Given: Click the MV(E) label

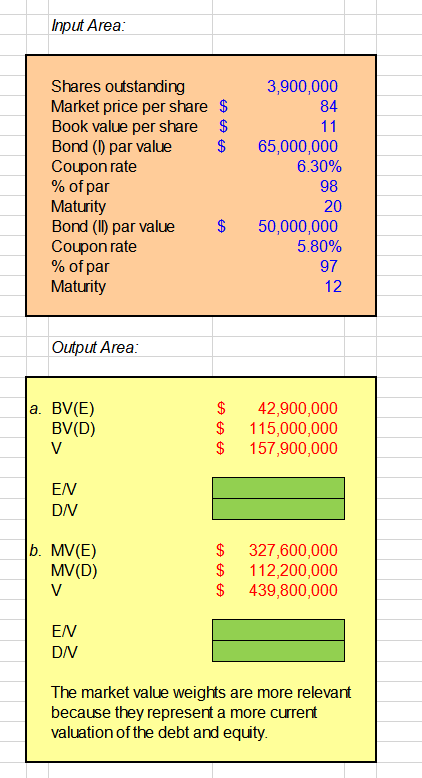Looking at the screenshot, I should point(74,550).
